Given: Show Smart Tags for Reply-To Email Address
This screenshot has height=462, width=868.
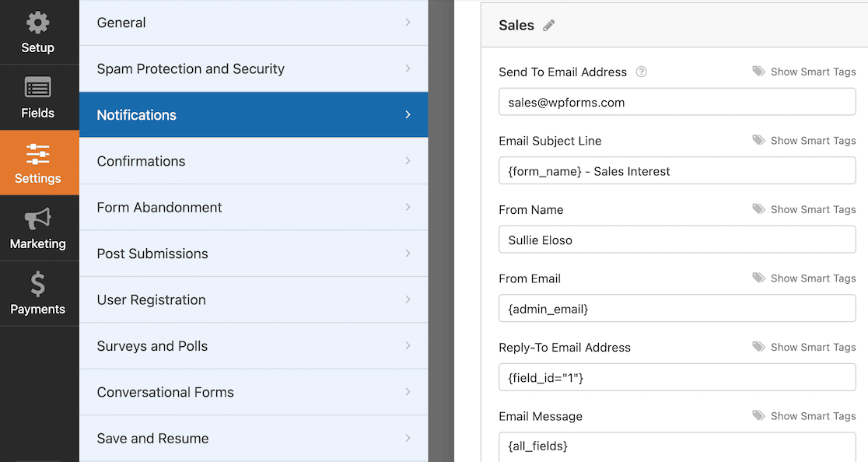Looking at the screenshot, I should pos(812,348).
